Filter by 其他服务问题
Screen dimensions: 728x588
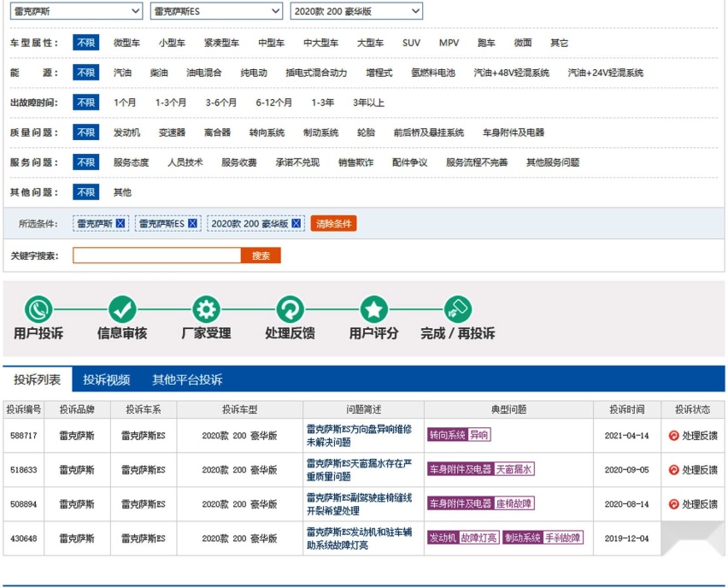553,162
